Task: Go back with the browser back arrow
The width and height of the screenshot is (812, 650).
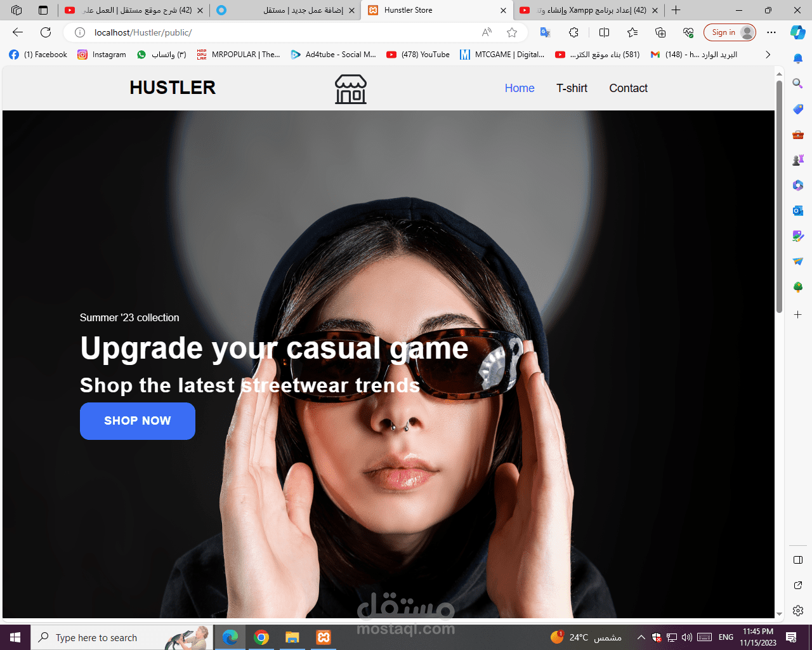Action: coord(18,32)
